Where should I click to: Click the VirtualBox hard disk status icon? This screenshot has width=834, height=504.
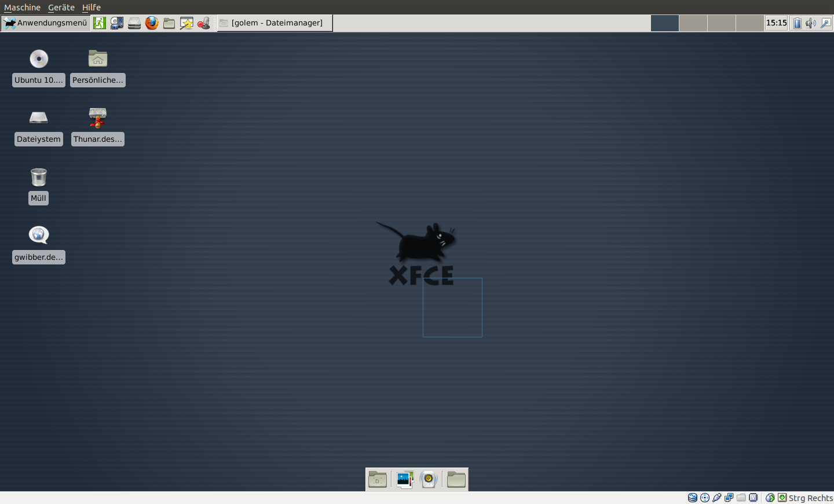(692, 498)
